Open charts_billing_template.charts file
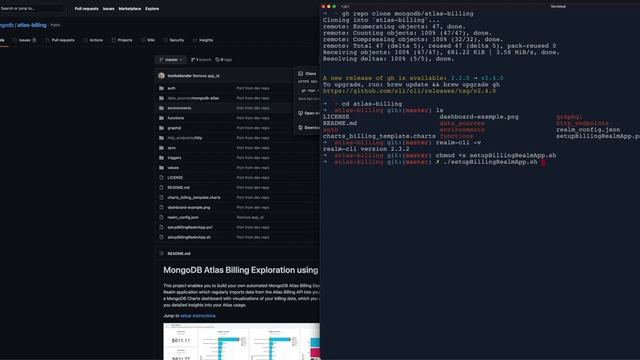The width and height of the screenshot is (640, 360). [194, 198]
